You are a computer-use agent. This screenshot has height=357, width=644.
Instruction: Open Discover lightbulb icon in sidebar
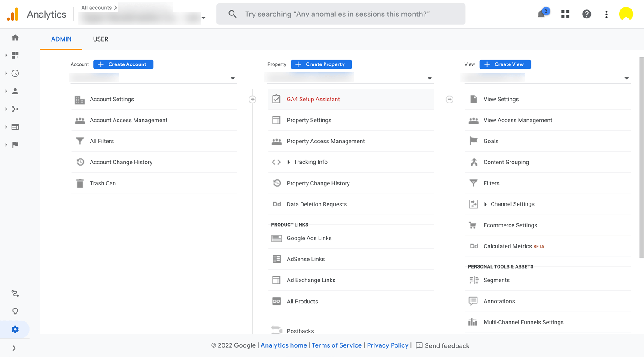15,312
